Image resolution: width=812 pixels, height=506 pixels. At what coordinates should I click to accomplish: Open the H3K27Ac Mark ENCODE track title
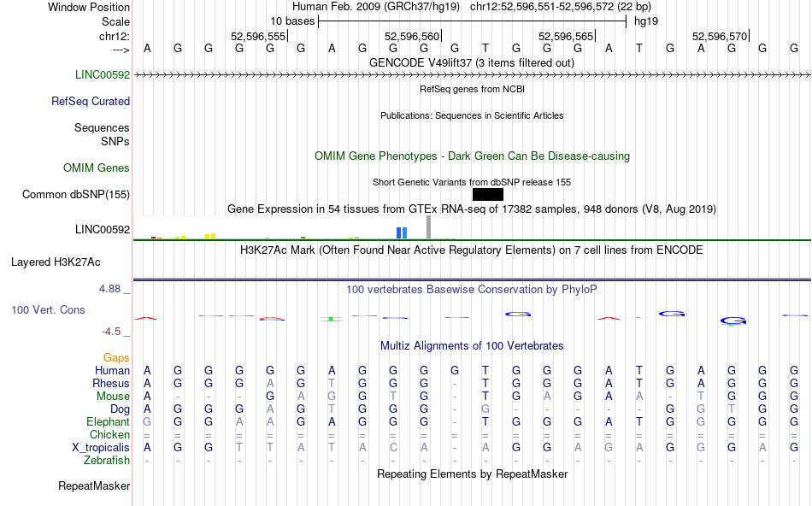coord(472,250)
